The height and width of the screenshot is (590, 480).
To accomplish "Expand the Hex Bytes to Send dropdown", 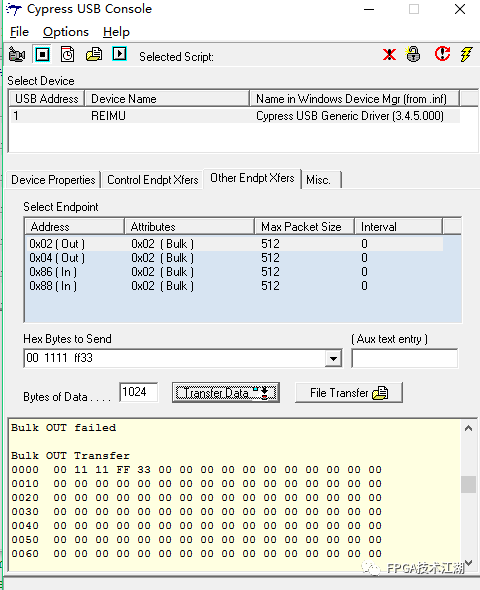I will pos(333,358).
